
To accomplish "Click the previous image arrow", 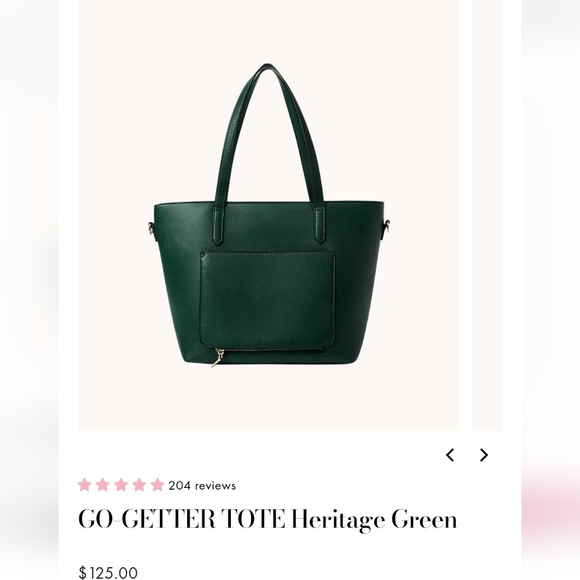I will point(450,455).
